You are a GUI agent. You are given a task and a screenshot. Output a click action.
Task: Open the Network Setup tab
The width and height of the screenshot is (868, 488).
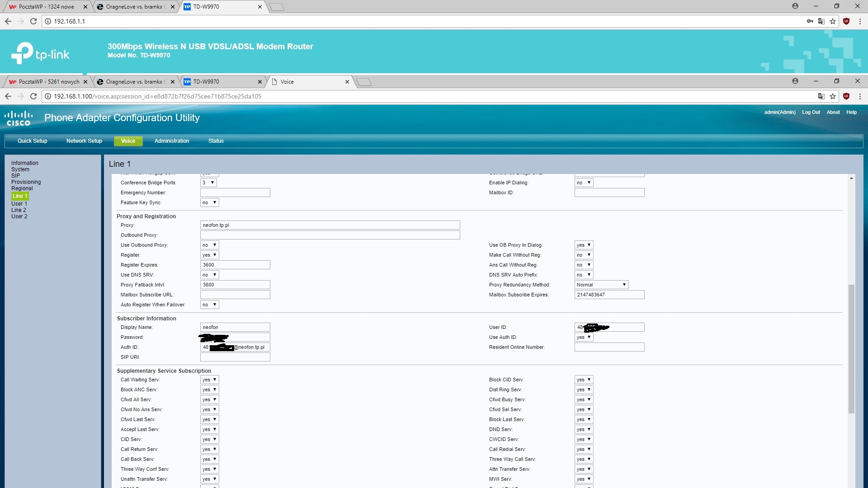click(x=84, y=141)
